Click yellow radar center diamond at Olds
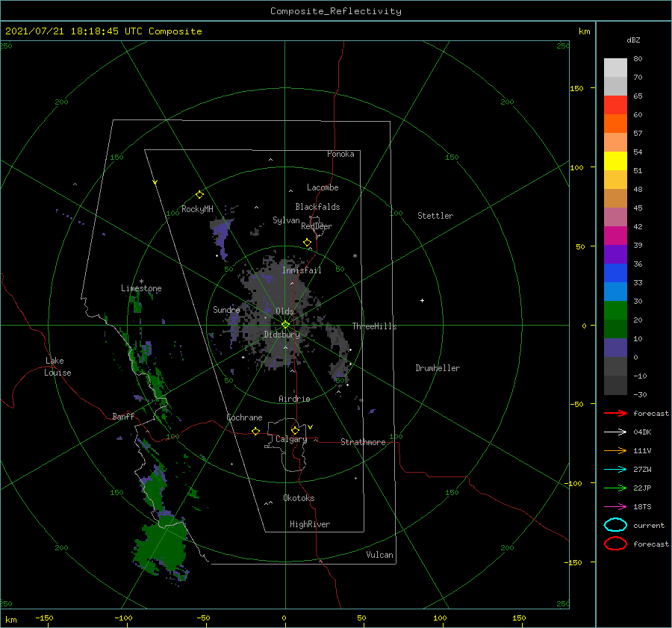Viewport: 672px width, 628px height. tap(285, 325)
